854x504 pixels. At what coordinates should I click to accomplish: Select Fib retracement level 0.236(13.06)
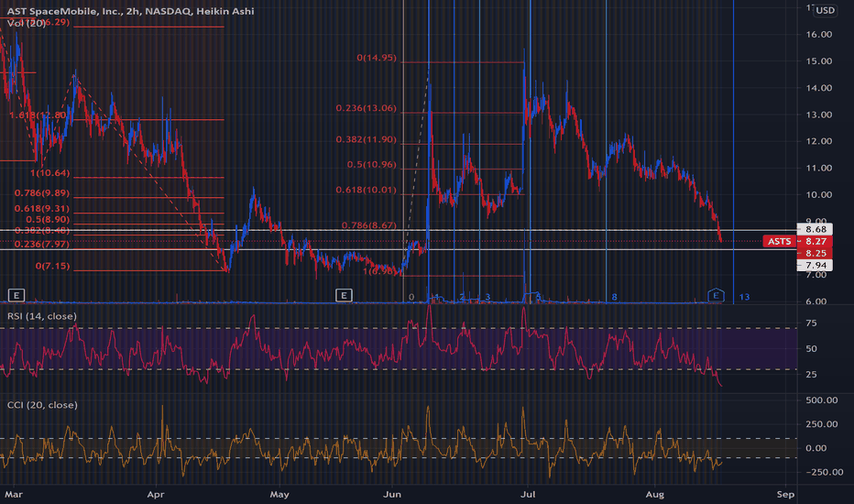pyautogui.click(x=366, y=108)
